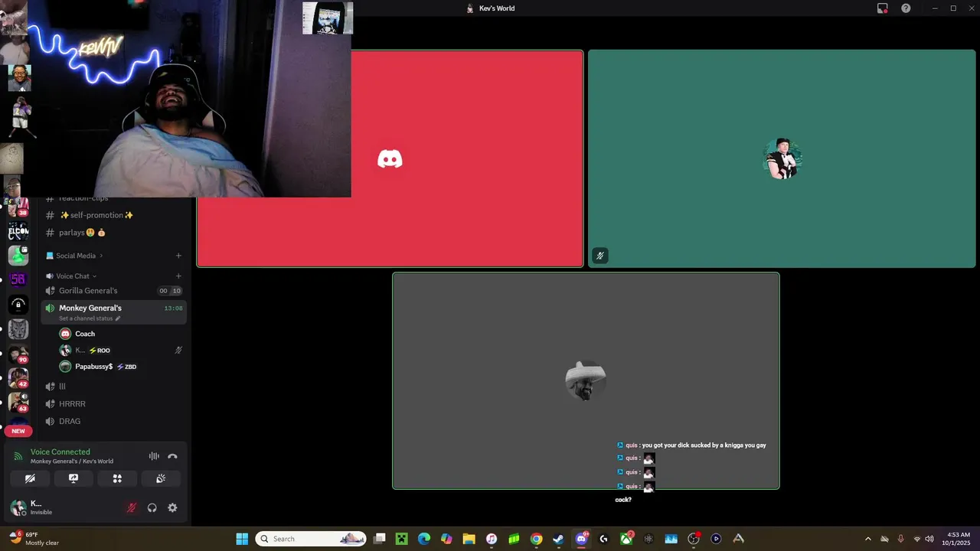Viewport: 980px width, 551px height.
Task: Open Xbox app from taskbar
Action: click(x=626, y=539)
